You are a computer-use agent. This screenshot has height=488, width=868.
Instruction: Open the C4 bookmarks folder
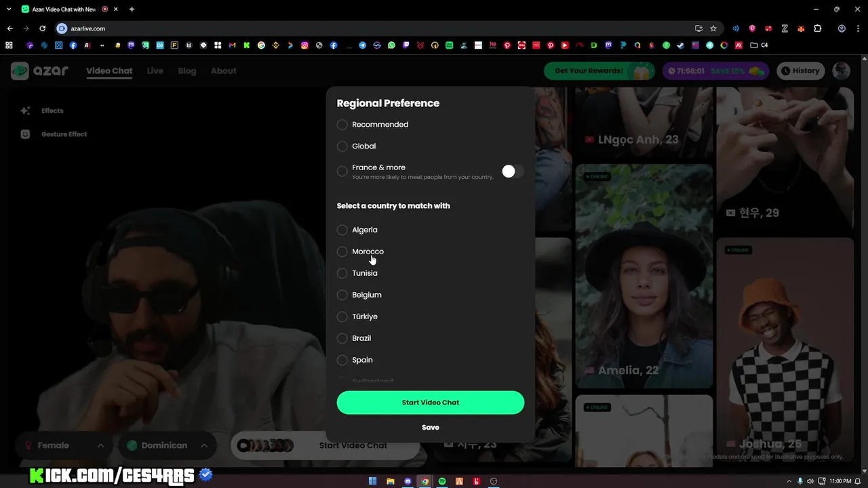(759, 45)
